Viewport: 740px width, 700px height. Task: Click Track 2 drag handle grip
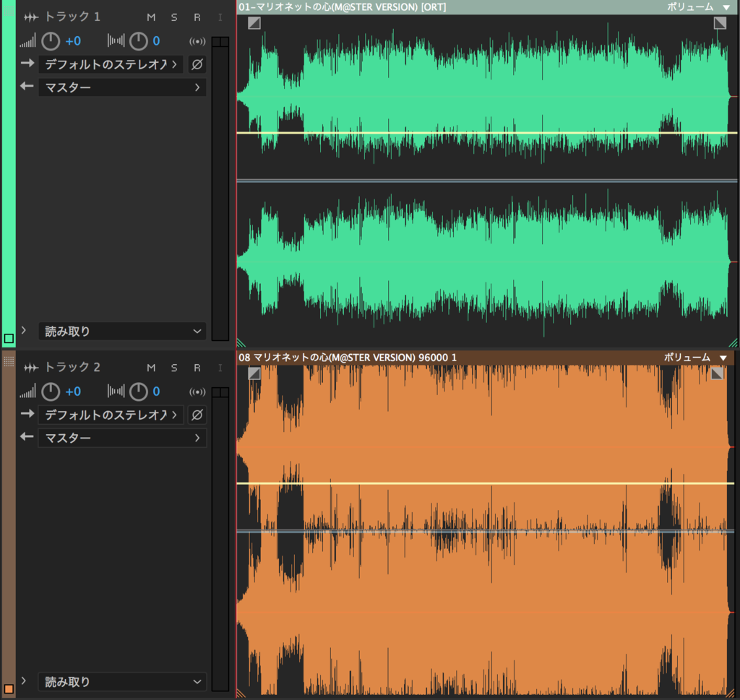click(9, 361)
